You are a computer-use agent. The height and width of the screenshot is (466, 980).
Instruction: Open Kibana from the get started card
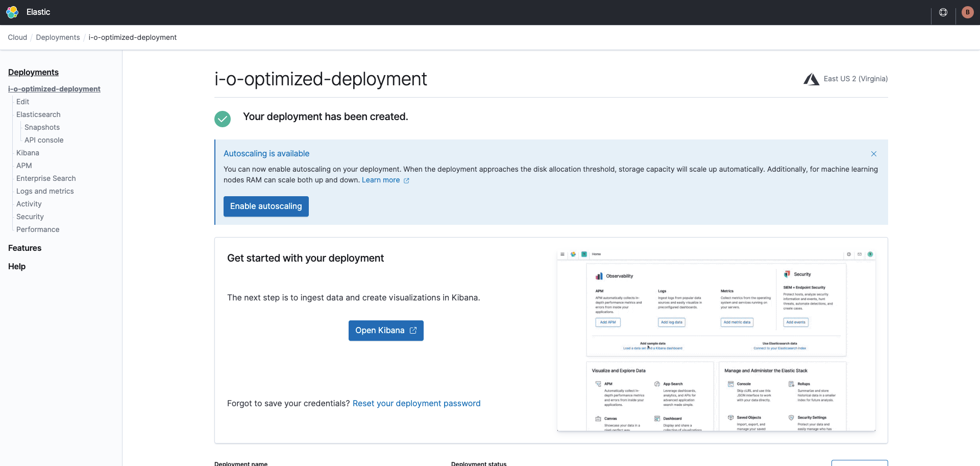pos(386,331)
